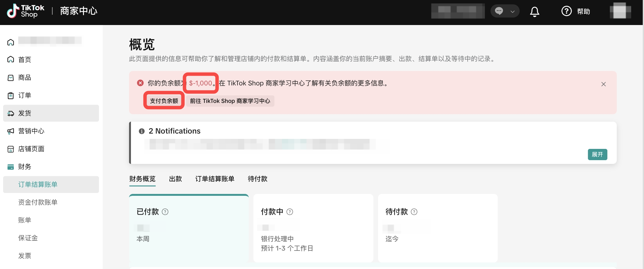The height and width of the screenshot is (269, 644).
Task: Click the 支付负余额 button
Action: point(164,101)
